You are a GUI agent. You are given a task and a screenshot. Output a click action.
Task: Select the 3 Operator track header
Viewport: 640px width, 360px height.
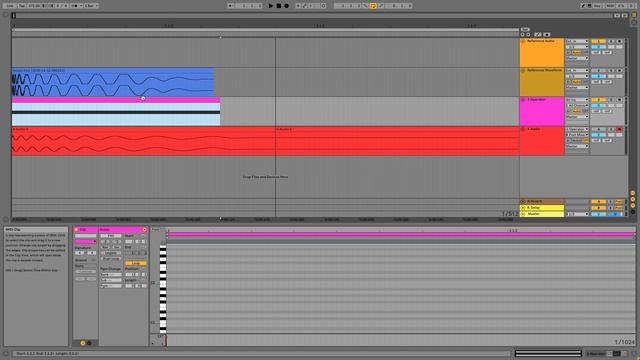click(x=542, y=111)
